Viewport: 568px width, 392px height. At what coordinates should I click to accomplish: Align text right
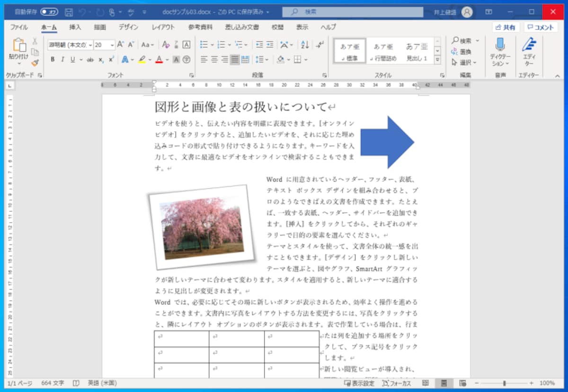[224, 60]
